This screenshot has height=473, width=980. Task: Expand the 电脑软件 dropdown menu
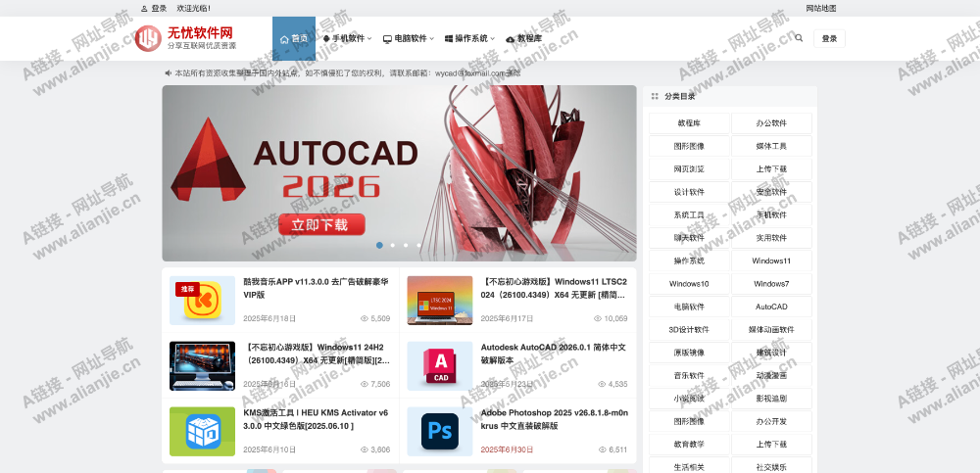coord(408,38)
